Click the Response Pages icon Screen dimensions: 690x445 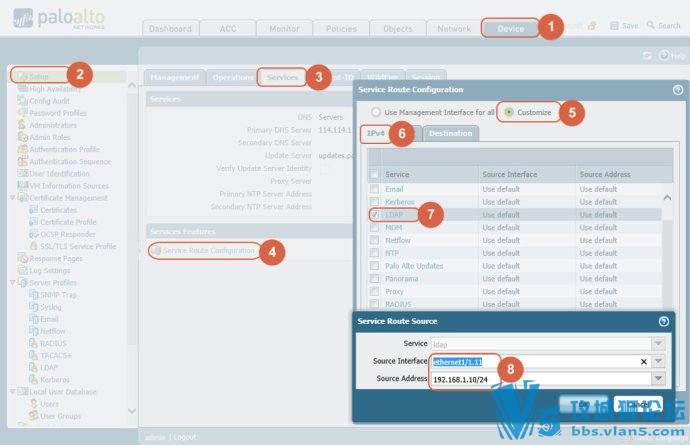[22, 258]
